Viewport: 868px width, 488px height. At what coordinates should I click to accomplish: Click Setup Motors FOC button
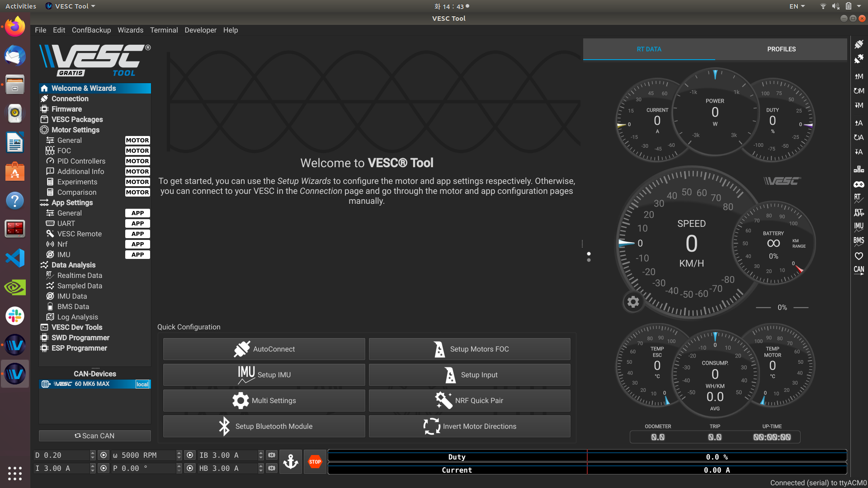469,349
